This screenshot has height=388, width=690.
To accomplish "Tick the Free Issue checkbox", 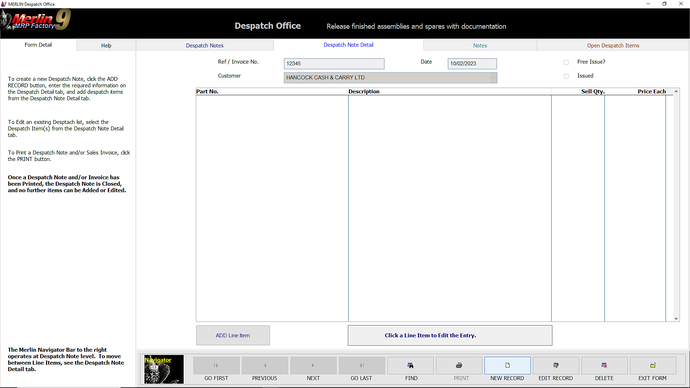I will [566, 62].
